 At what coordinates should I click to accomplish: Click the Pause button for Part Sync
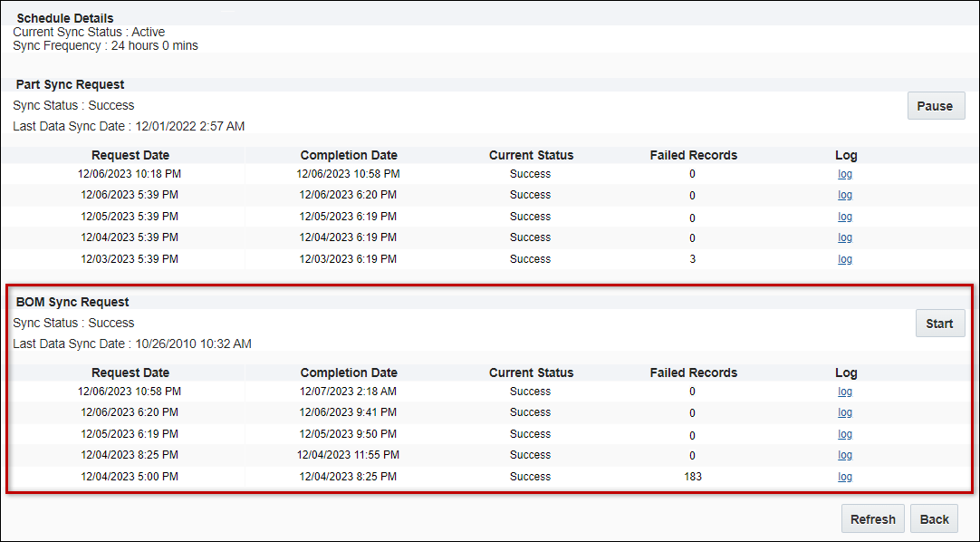click(936, 105)
